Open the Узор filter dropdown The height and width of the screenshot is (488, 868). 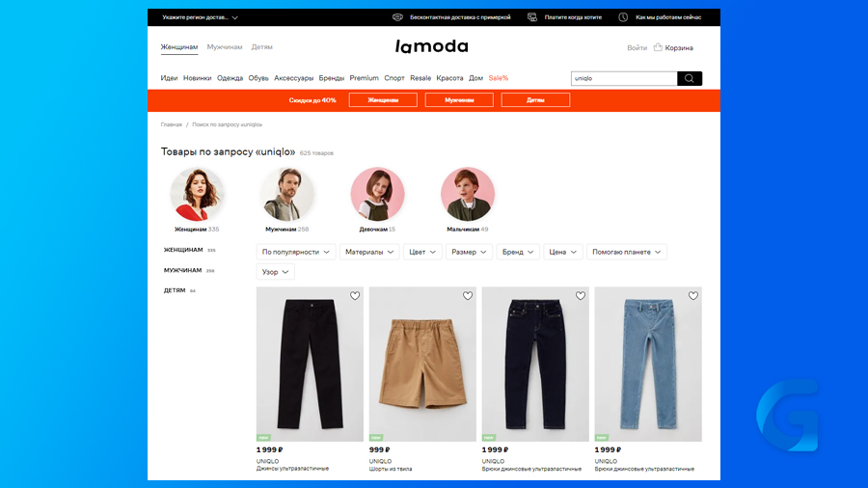(275, 272)
